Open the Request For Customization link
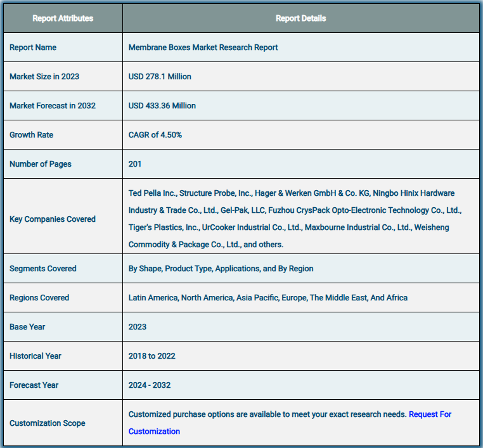The image size is (483, 448). point(430,414)
